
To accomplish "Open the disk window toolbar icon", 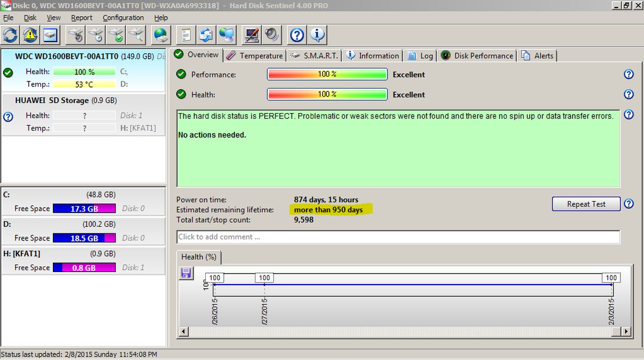I will coord(50,35).
